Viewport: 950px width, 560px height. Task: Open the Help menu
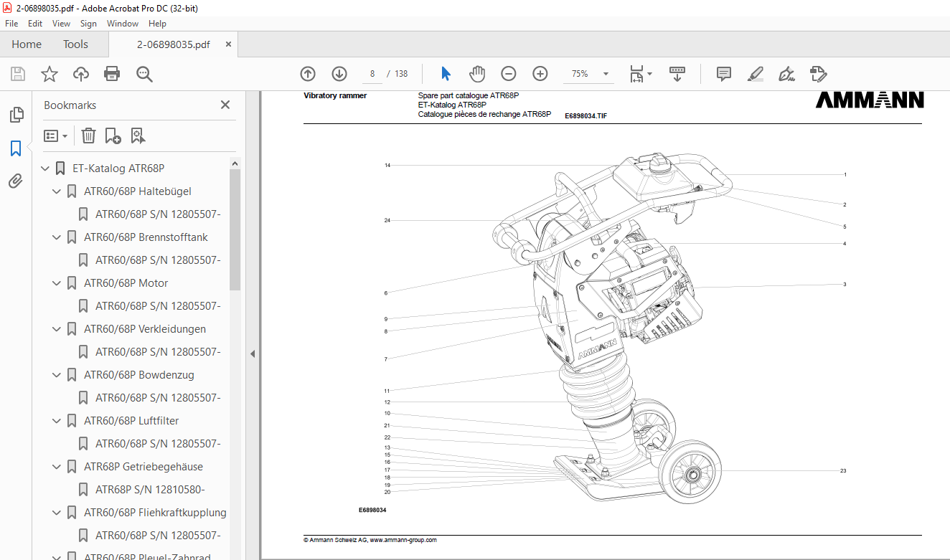click(157, 24)
